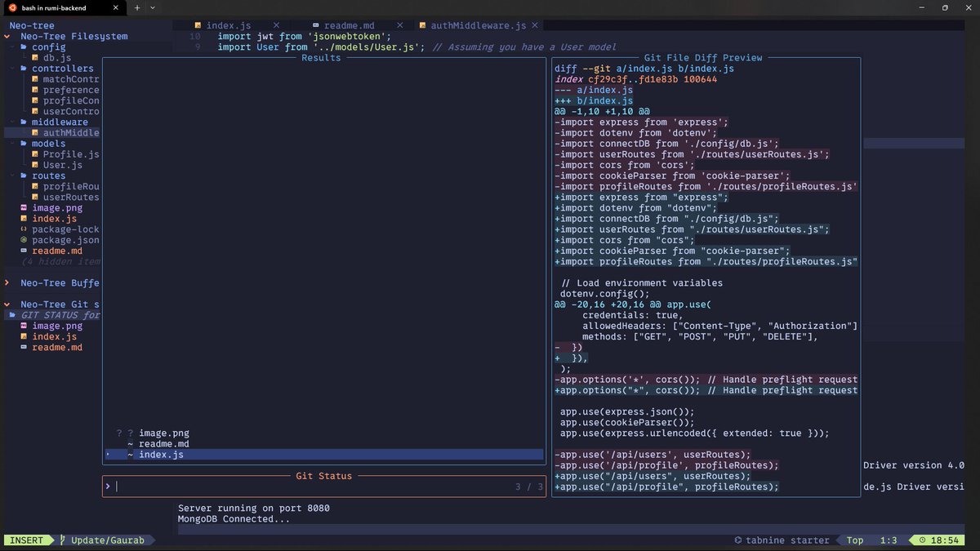Focus the Git Status prompt input
Screen dimensions: 980x551
pos(324,487)
